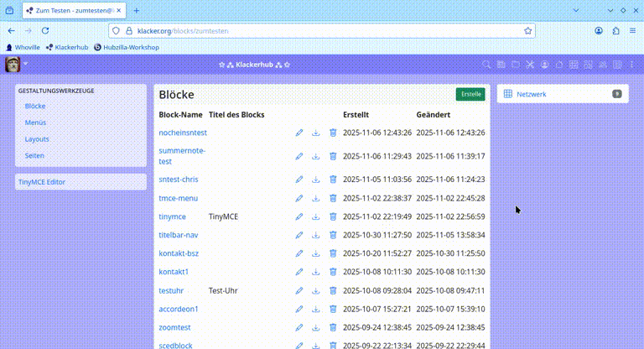Image resolution: width=644 pixels, height=349 pixels.
Task: Download the tinymce block via its share icon
Action: point(316,216)
